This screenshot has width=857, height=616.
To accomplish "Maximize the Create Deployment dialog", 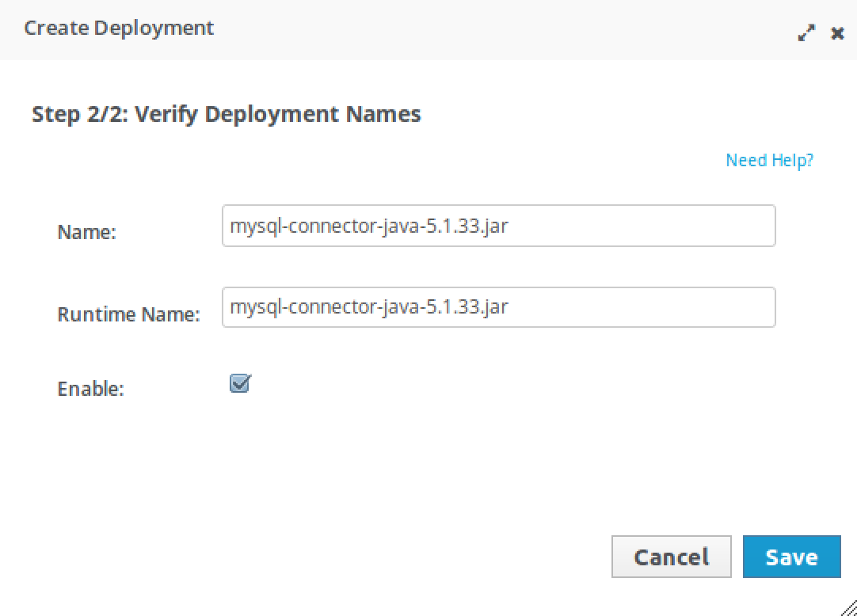I will pyautogui.click(x=806, y=32).
